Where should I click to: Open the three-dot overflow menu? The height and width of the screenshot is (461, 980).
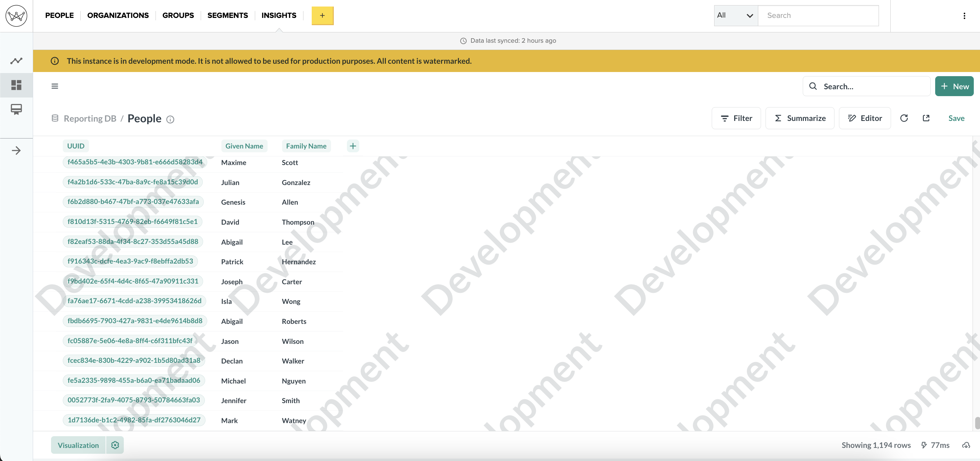click(x=964, y=16)
